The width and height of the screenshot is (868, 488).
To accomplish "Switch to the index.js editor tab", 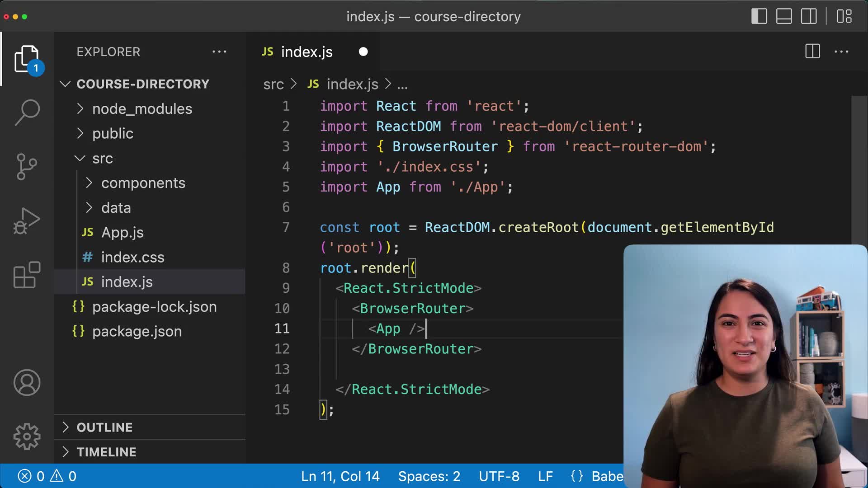I will coord(307,52).
